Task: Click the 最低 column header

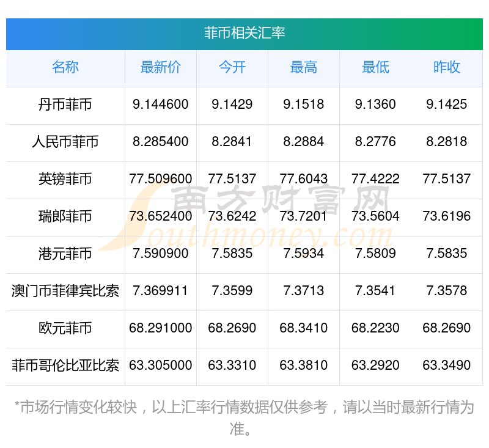Action: 375,67
